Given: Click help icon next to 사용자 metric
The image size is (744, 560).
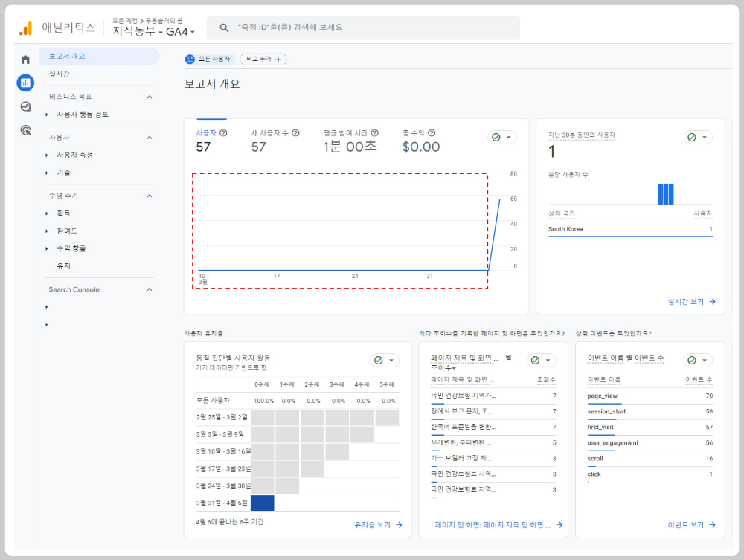Looking at the screenshot, I should pyautogui.click(x=223, y=133).
